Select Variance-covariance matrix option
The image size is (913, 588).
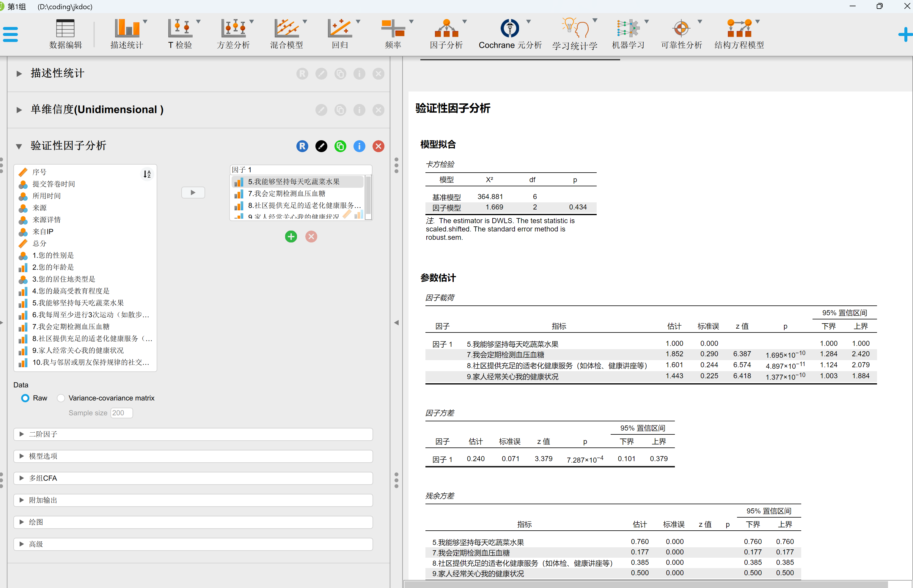click(x=61, y=398)
